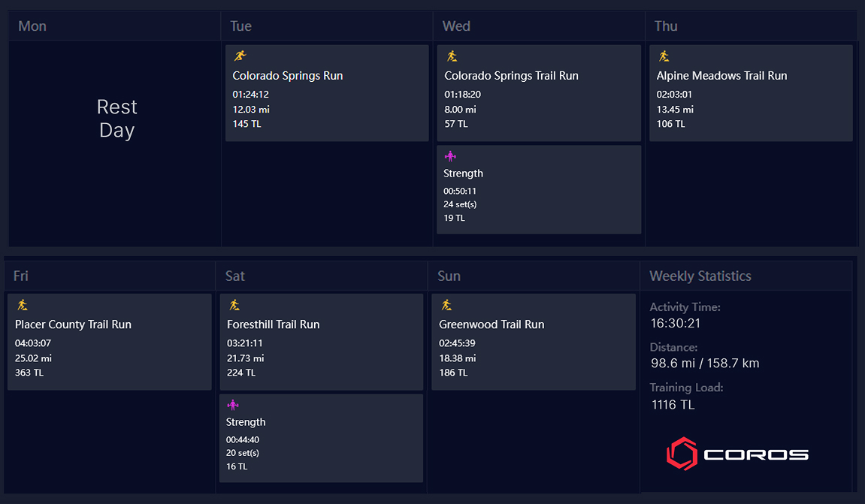Click the COROS logo
The height and width of the screenshot is (504, 865).
737,454
